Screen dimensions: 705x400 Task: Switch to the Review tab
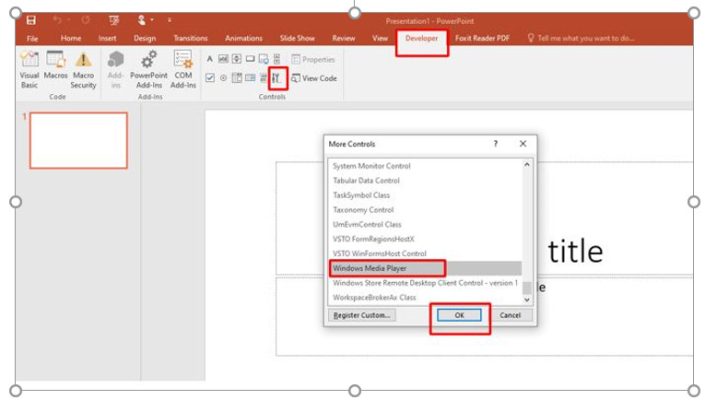pos(344,38)
